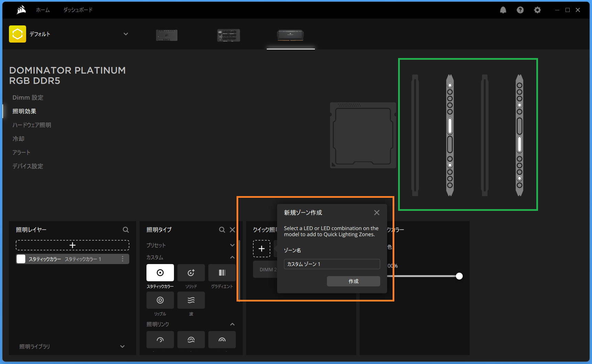Open the ホーム tab
The height and width of the screenshot is (364, 592).
tap(43, 10)
